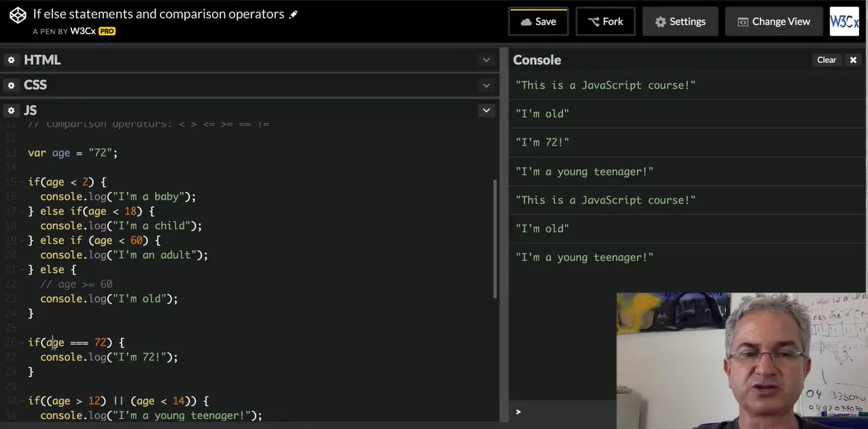This screenshot has height=429, width=868.
Task: Click the JS editor vertical scrollbar
Action: point(496,238)
